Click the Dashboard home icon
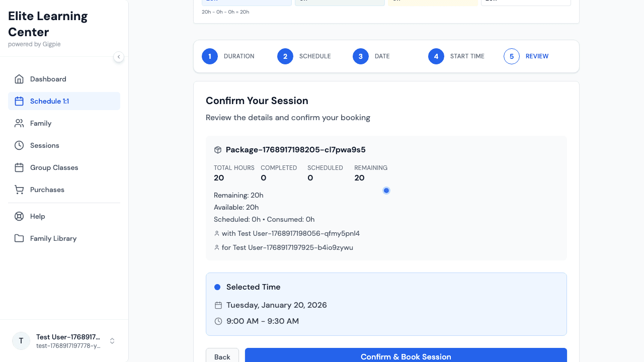Screen dimensions: 644x362 [x=19, y=79]
